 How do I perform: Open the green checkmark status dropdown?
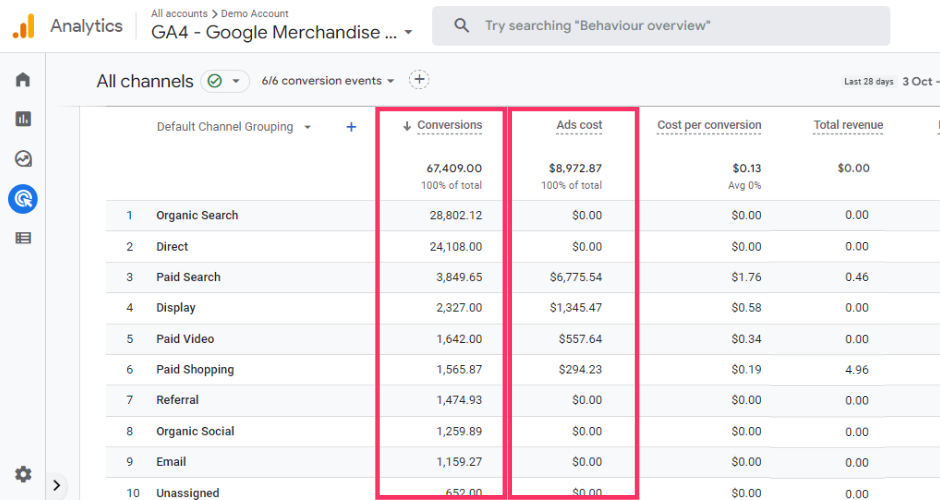(x=224, y=81)
